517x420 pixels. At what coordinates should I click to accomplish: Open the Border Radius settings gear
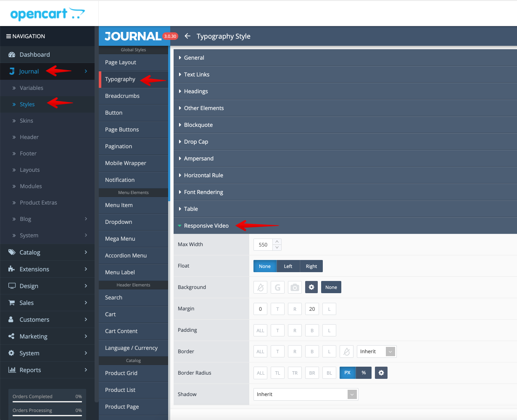tap(381, 373)
